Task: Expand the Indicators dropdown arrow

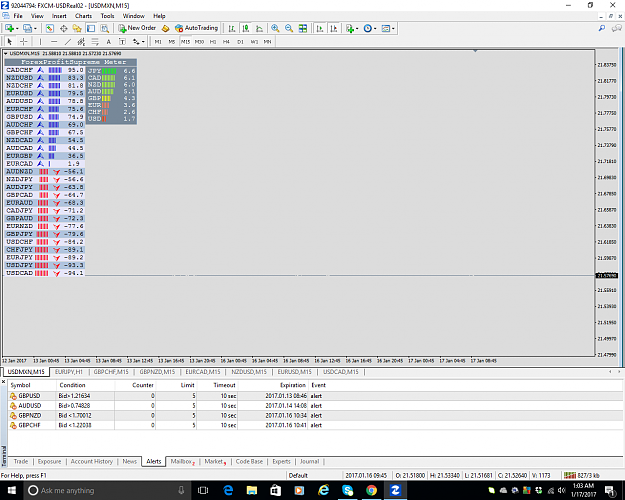Action: coord(357,28)
